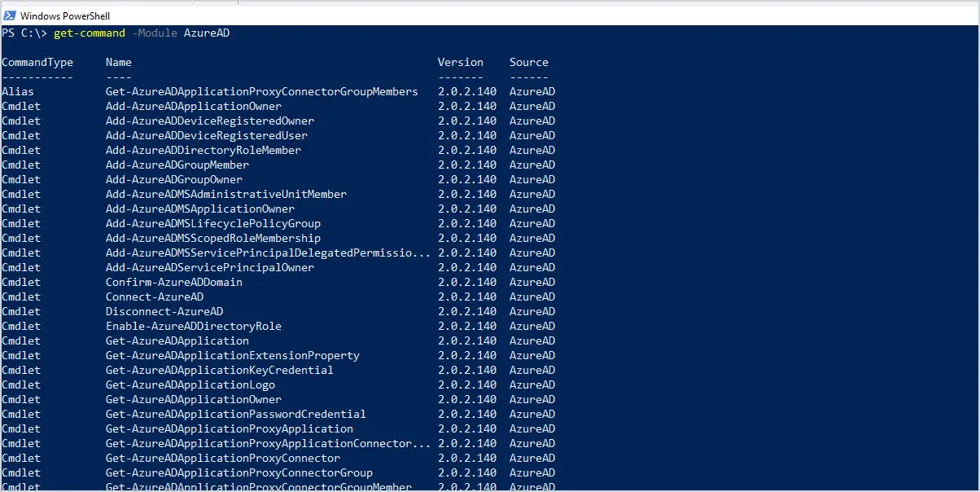Select Get-AzureADApplicationOwner text
The width and height of the screenshot is (980, 492).
(x=194, y=399)
